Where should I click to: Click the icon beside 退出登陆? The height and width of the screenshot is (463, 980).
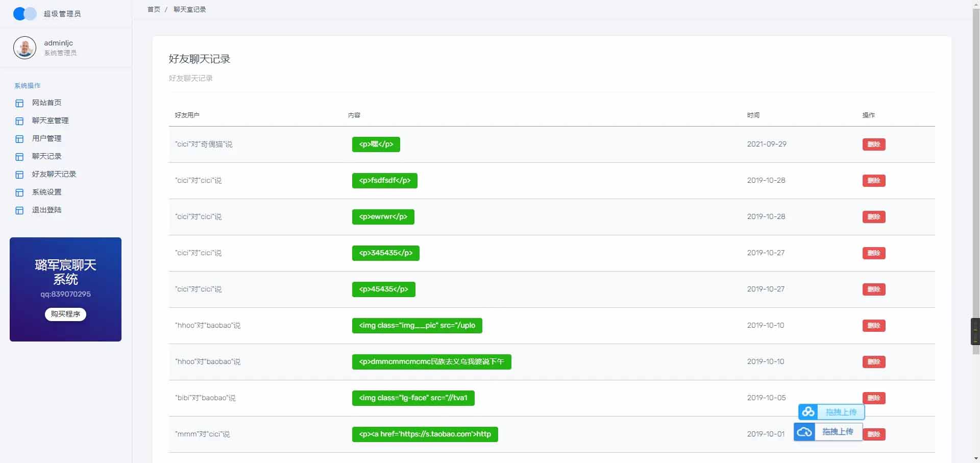tap(19, 210)
